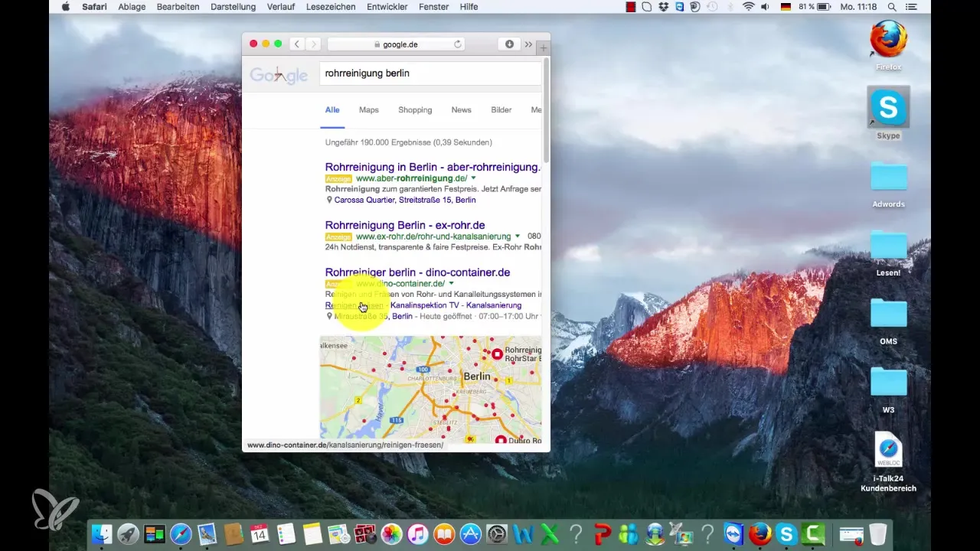Open Photos in the dock
Viewport: 980px width, 551px height.
391,533
